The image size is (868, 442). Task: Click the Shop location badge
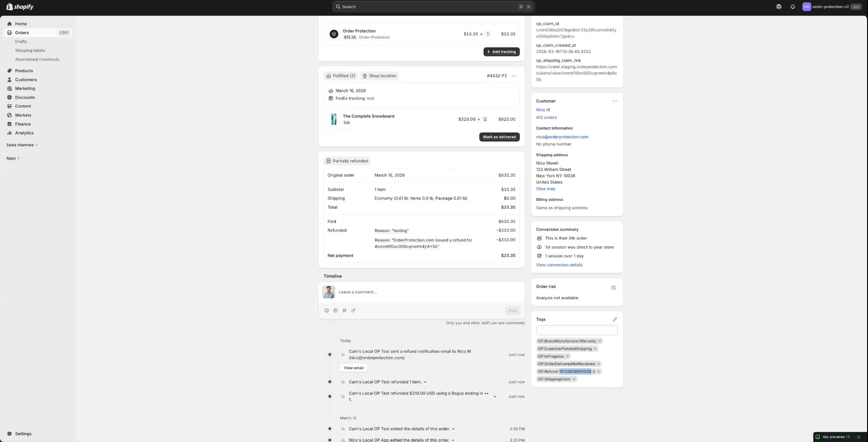[379, 76]
